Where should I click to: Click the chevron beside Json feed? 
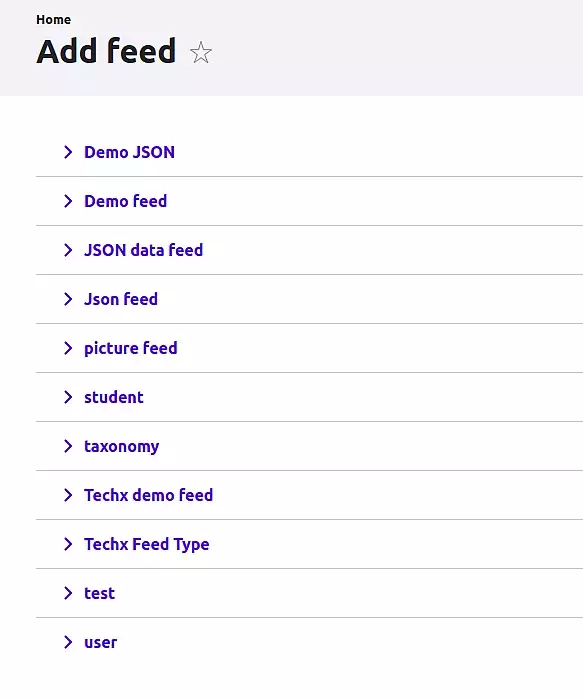point(68,299)
